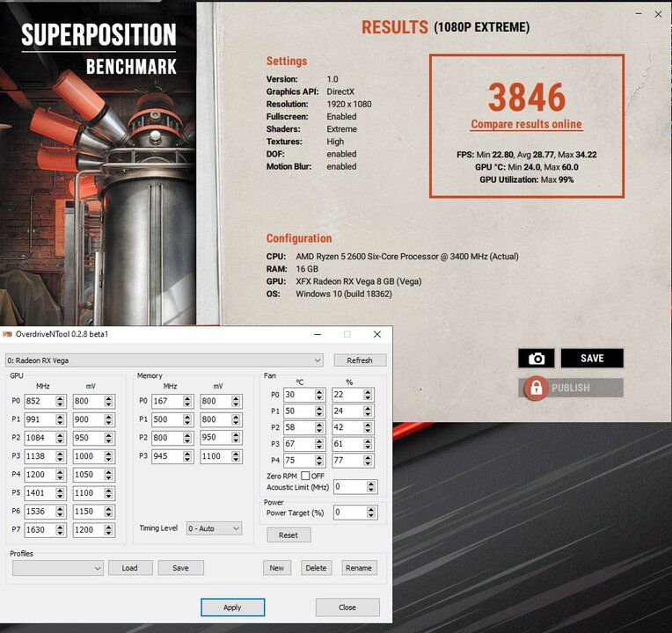The image size is (672, 633).
Task: Increase GPU P6 MHz with the up spinner
Action: point(60,508)
